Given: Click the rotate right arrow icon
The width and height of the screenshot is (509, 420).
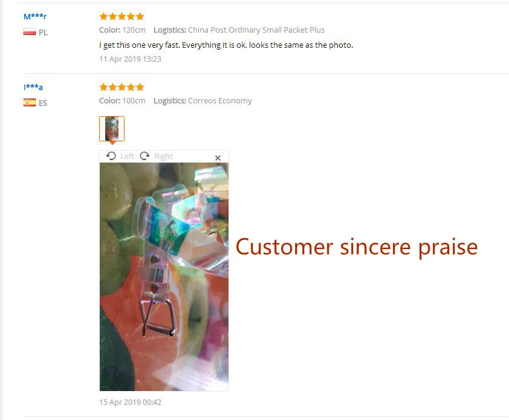Looking at the screenshot, I should click(144, 156).
